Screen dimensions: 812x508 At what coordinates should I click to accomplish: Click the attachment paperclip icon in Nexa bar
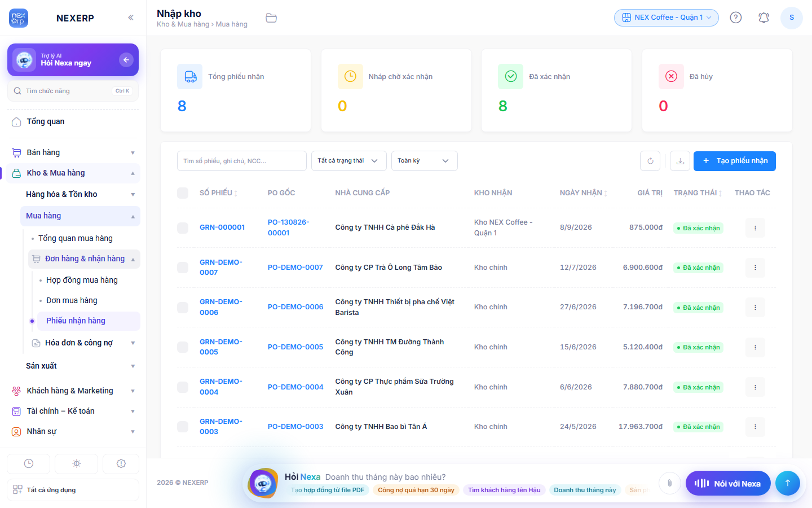pos(669,483)
